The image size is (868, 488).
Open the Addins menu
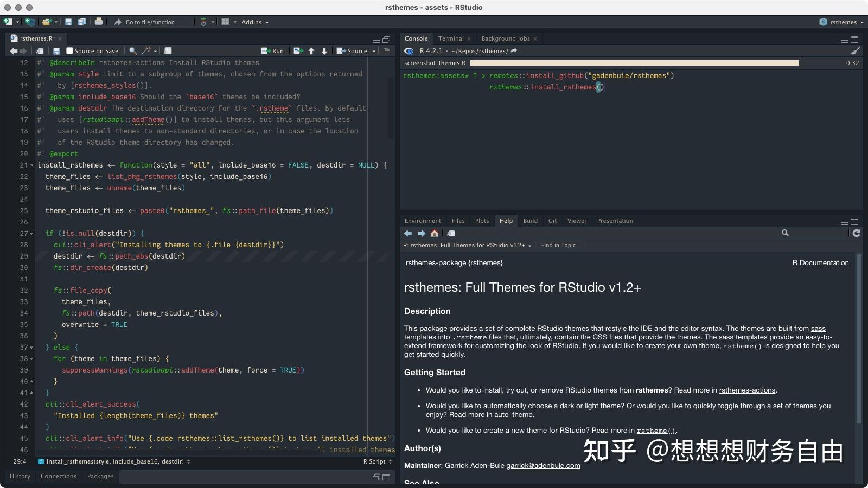click(255, 22)
